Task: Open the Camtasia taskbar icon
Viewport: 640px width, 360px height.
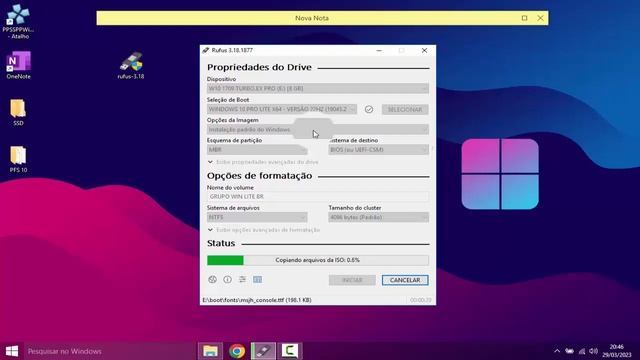Action: coord(290,351)
